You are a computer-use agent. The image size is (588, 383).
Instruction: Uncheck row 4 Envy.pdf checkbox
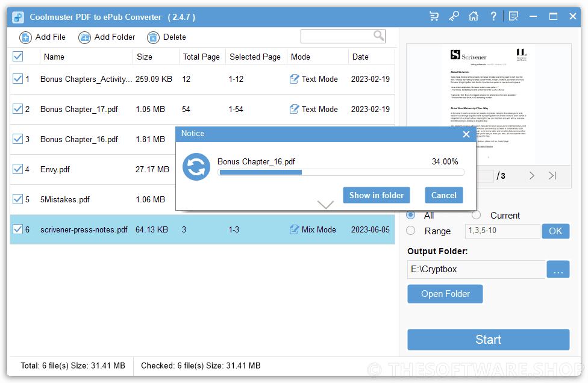(17, 169)
